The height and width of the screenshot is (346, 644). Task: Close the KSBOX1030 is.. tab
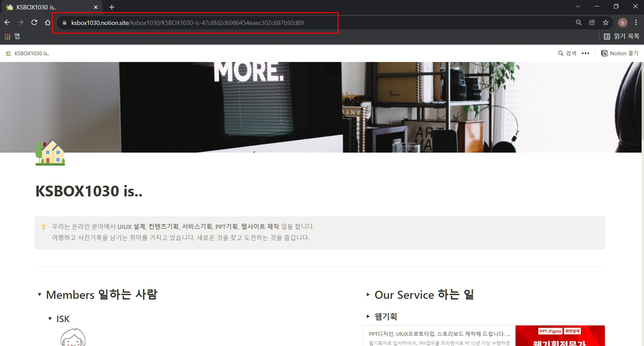point(96,7)
